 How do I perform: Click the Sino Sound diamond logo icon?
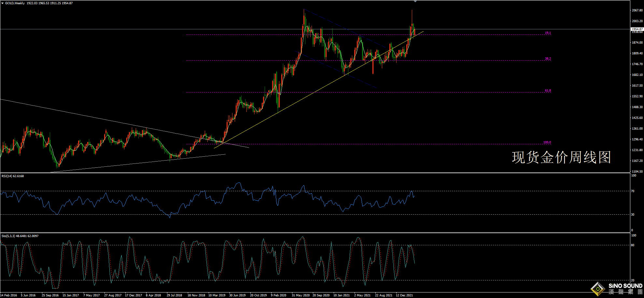coord(598,289)
